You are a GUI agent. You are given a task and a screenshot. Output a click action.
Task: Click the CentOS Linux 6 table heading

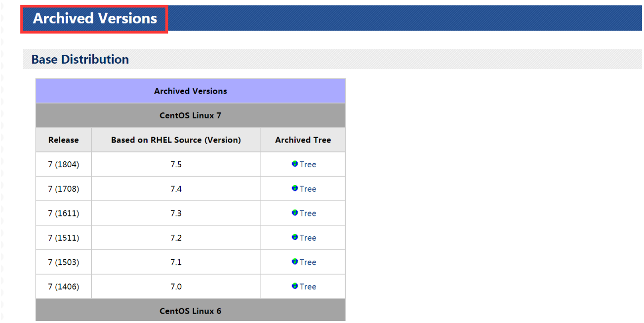click(191, 311)
